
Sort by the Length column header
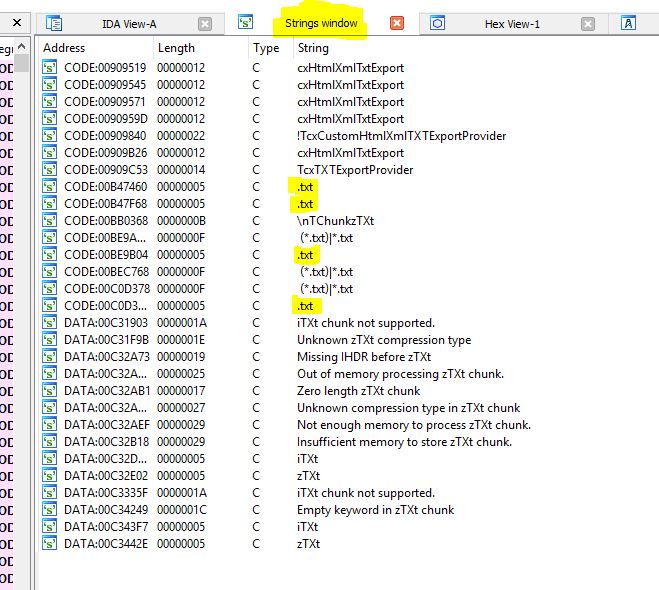click(179, 48)
